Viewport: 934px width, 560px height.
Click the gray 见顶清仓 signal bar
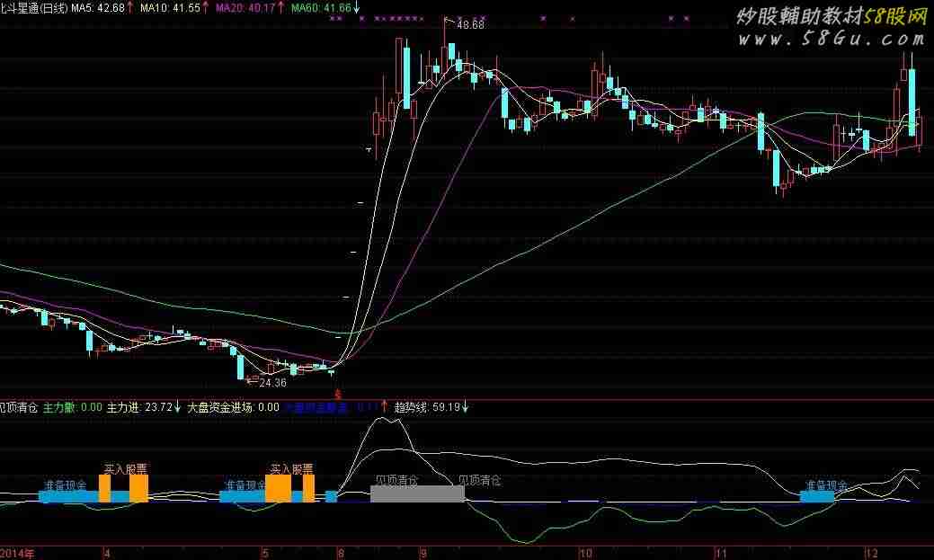[x=417, y=493]
